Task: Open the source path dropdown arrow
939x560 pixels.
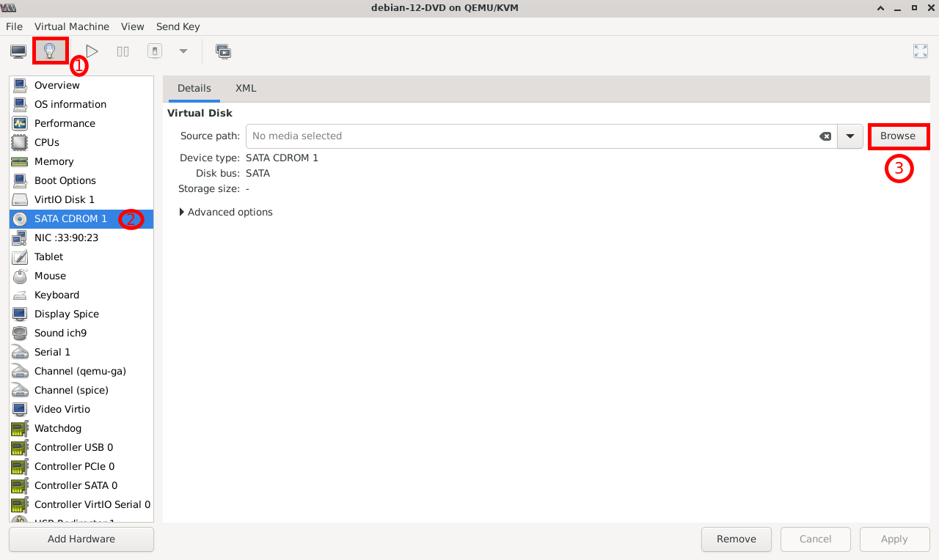Action: tap(850, 136)
